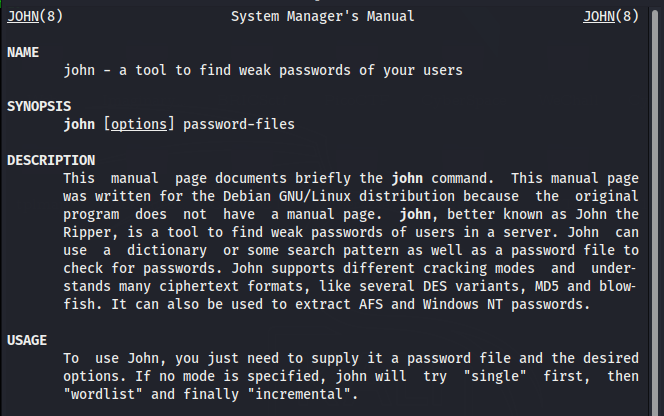The height and width of the screenshot is (416, 664).
Task: Click the bold john command in synopsis line
Action: 79,124
